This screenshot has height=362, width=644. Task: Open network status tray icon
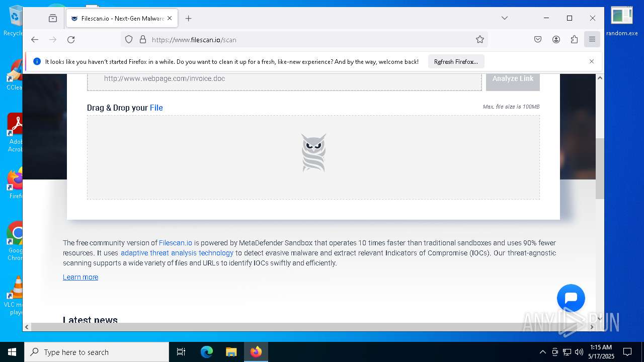coord(567,352)
